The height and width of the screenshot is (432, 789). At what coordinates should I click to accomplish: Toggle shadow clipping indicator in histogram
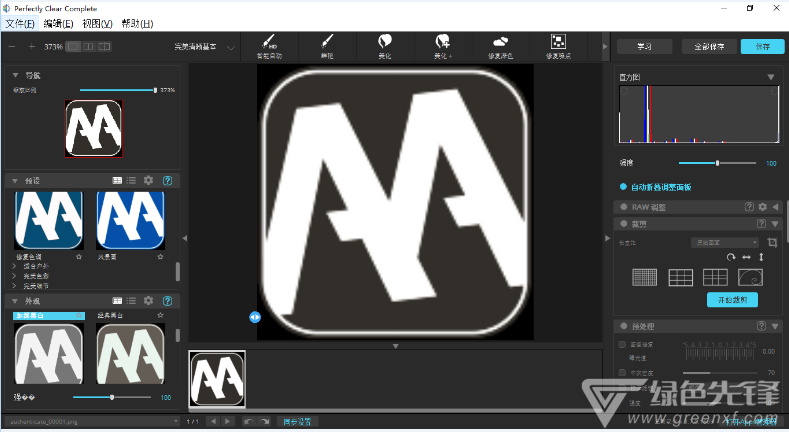coord(624,91)
